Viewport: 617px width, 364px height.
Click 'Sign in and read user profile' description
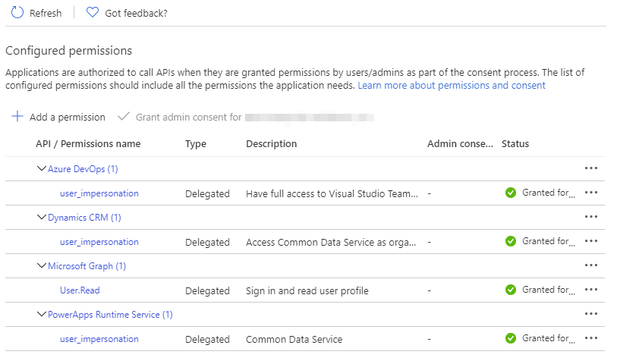tap(307, 291)
